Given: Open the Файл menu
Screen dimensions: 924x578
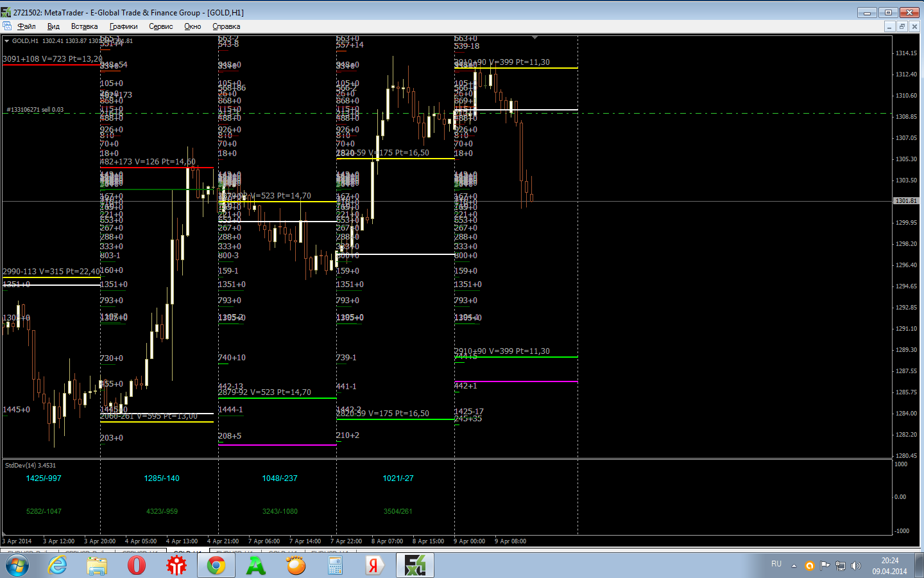Looking at the screenshot, I should tap(26, 26).
